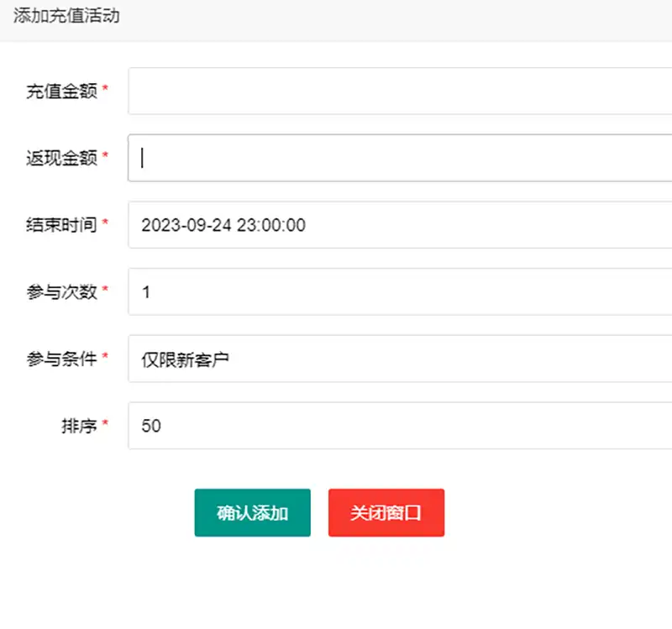Click the required asterisk next to 参与条件
This screenshot has width=672, height=629.
(106, 359)
